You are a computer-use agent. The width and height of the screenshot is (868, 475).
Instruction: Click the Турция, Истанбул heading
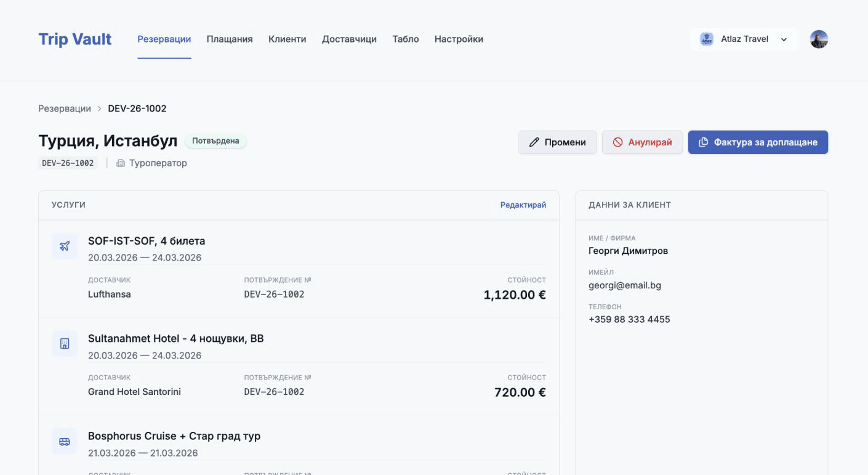[x=108, y=141]
